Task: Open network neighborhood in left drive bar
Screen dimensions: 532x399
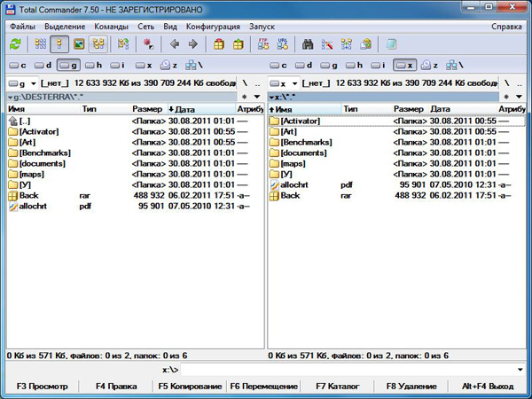Action: [193, 65]
